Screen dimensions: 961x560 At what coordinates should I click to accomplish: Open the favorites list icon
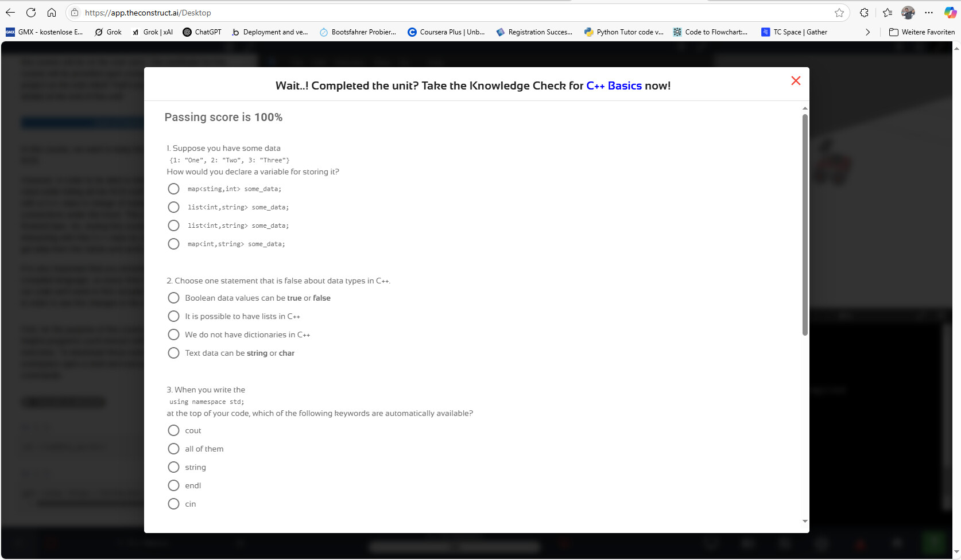pos(888,13)
